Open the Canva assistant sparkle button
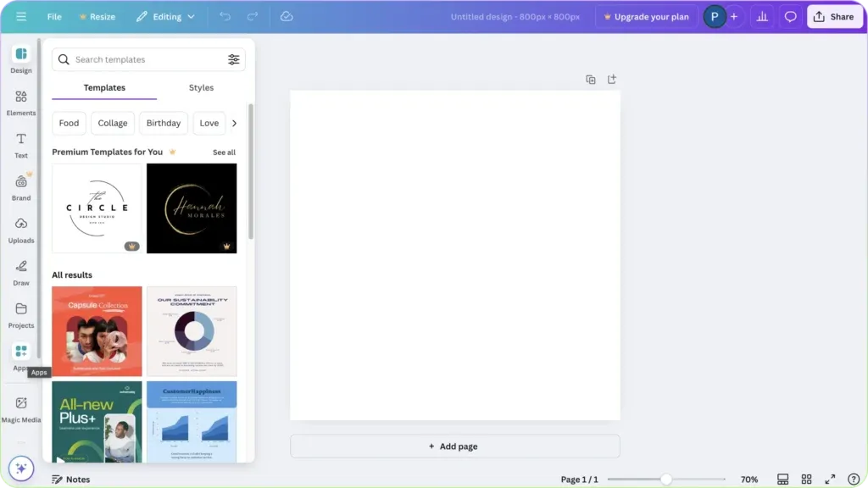868x488 pixels. click(x=20, y=468)
